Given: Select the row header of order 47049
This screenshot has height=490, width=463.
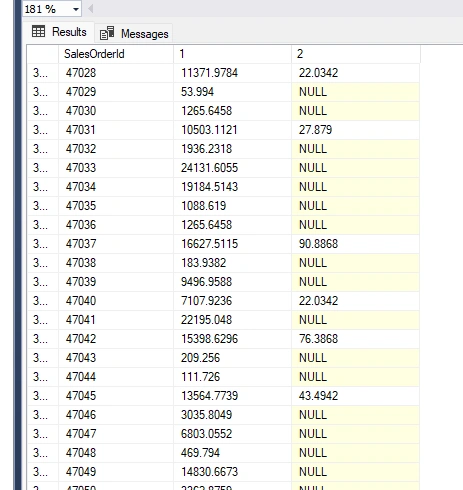Looking at the screenshot, I should coord(43,472).
